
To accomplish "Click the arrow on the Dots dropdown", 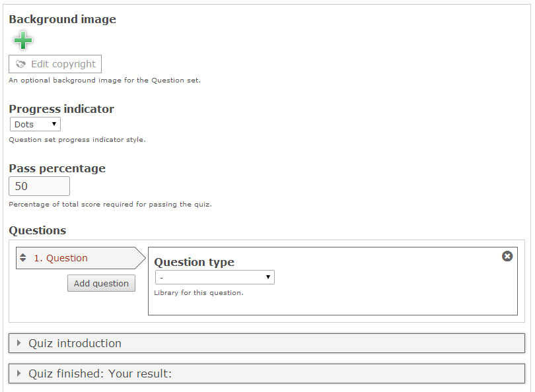I will point(54,124).
